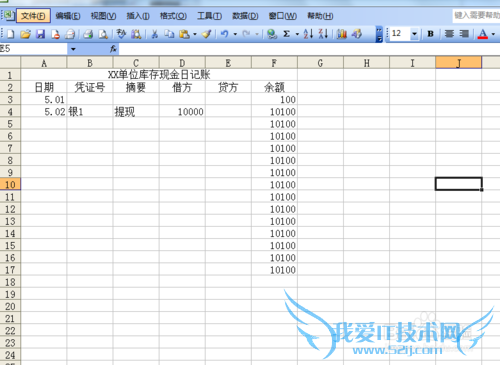Click the help question input box
500x365 pixels.
[476, 15]
